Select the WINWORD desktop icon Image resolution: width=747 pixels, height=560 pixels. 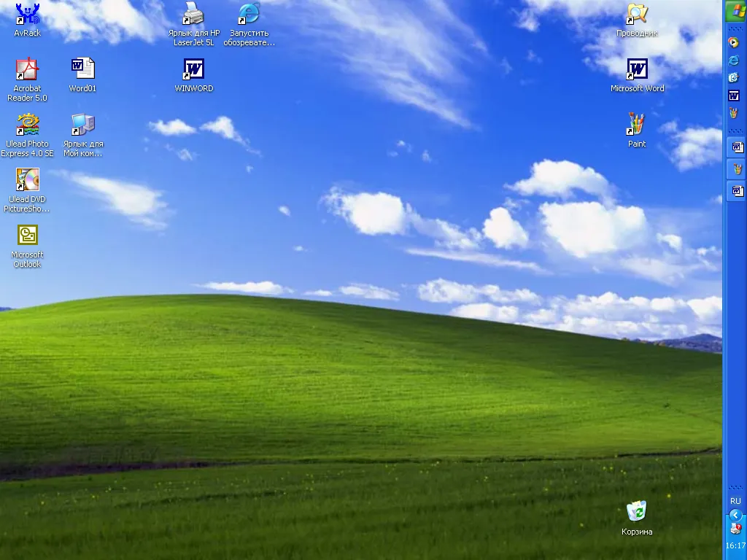coord(194,74)
